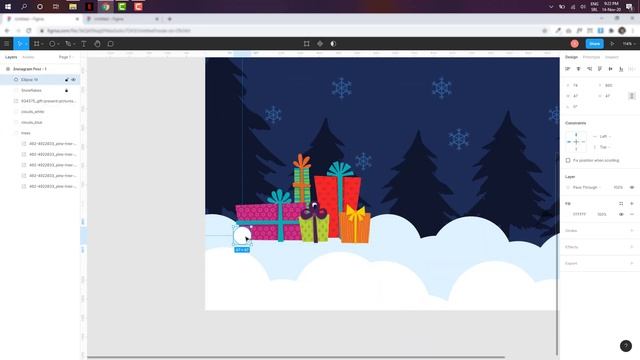Select the Comment tool

110,44
